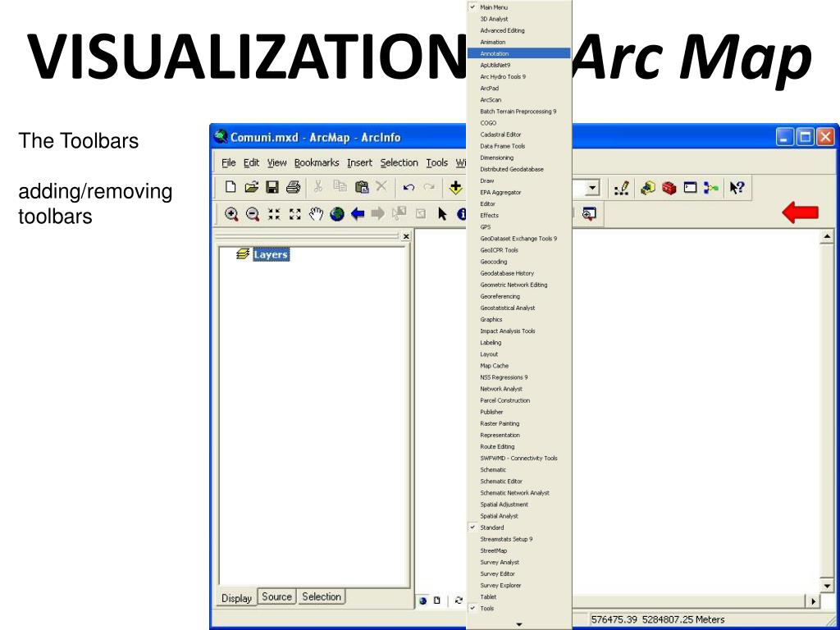Click the horizontal scrollbar right arrow
The image size is (840, 630).
[814, 601]
